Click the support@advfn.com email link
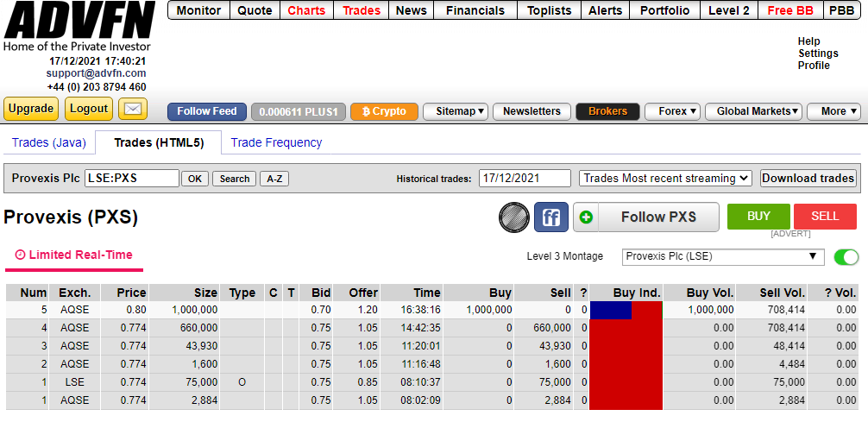Image resolution: width=868 pixels, height=422 pixels. pyautogui.click(x=97, y=73)
